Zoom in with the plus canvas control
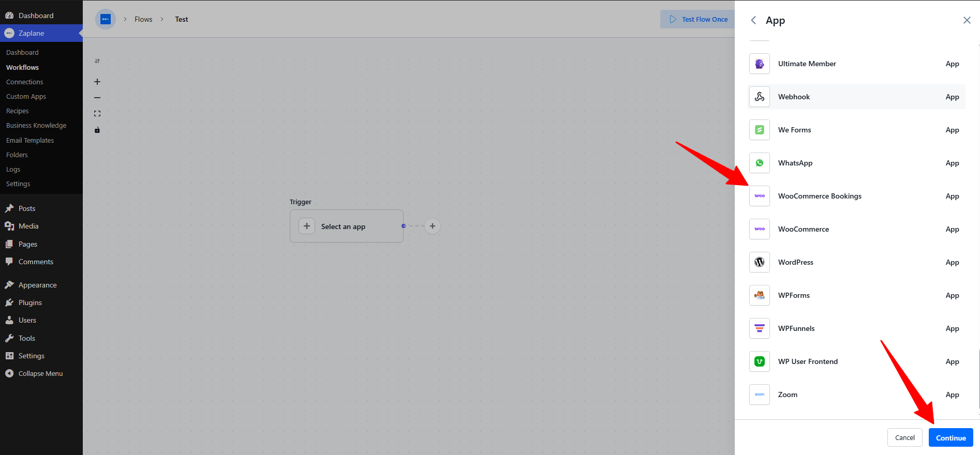 tap(97, 82)
